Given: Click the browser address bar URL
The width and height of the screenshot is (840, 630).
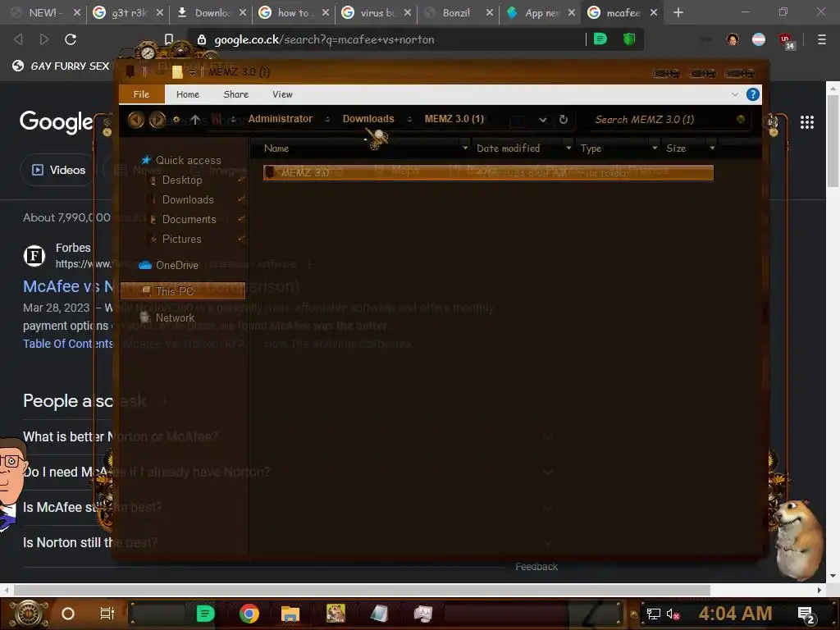Looking at the screenshot, I should click(x=324, y=39).
